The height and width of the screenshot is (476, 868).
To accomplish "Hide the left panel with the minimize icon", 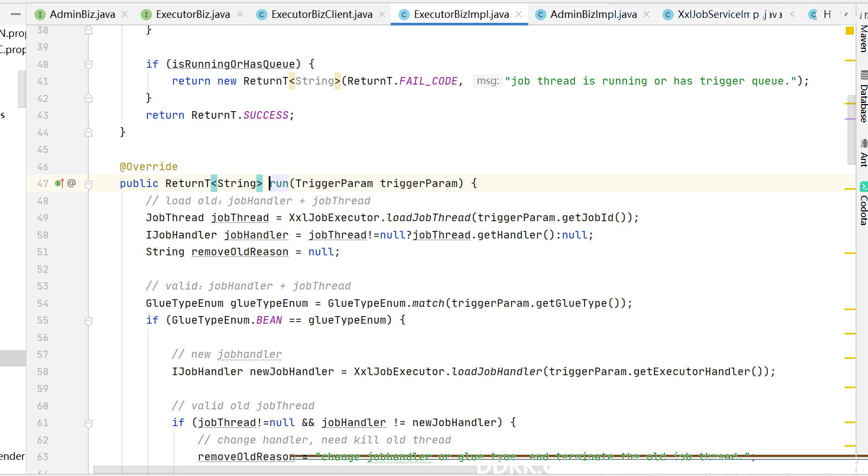I will coord(16,14).
